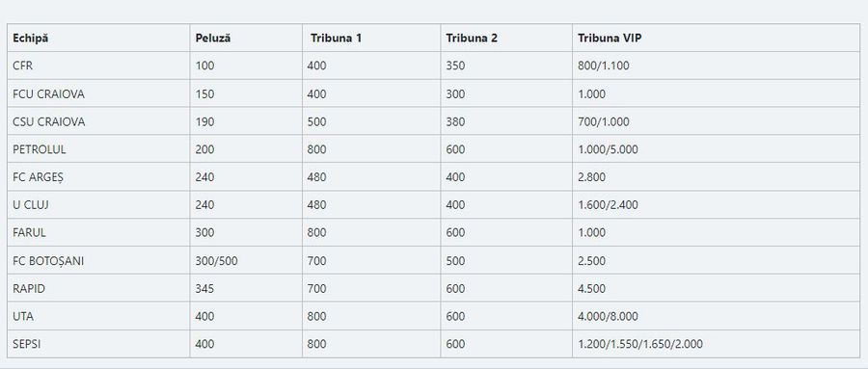Select the SEPSI team cell
The image size is (868, 369).
tap(98, 344)
